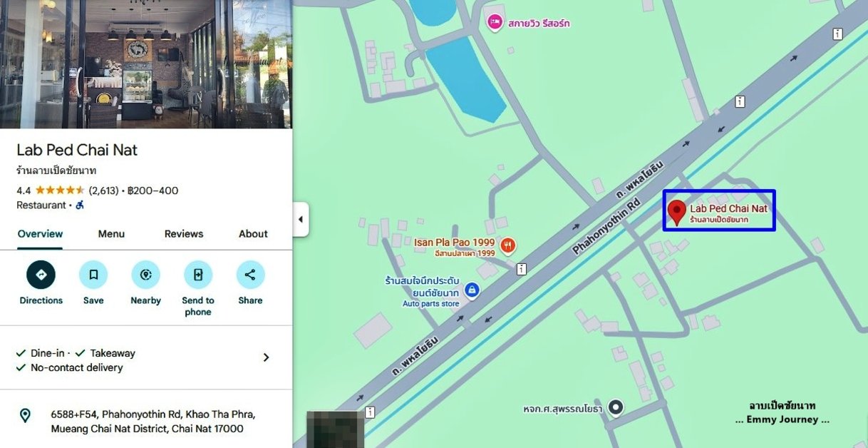
Task: Click the address text for Phahonyothin Rd
Action: (x=153, y=422)
